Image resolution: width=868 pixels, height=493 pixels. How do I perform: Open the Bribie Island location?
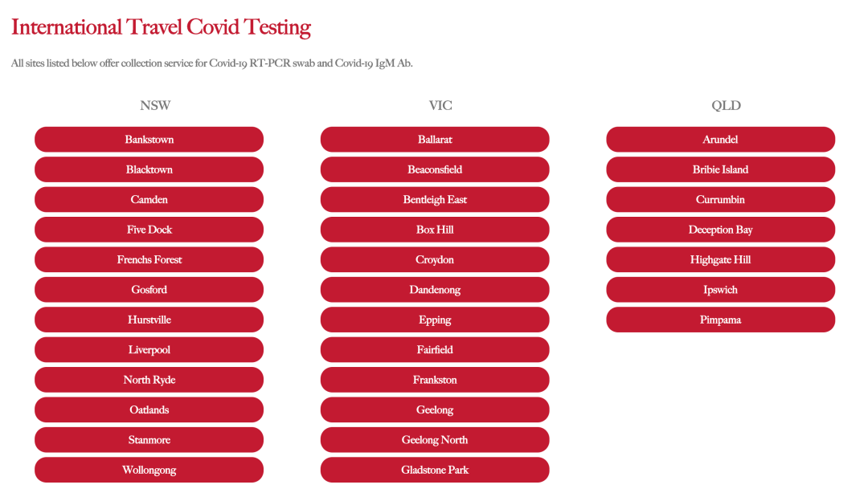pyautogui.click(x=720, y=169)
